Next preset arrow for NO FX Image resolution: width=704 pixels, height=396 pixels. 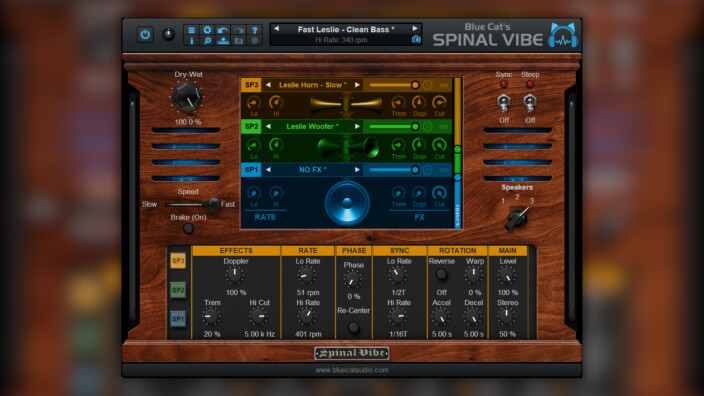(357, 170)
